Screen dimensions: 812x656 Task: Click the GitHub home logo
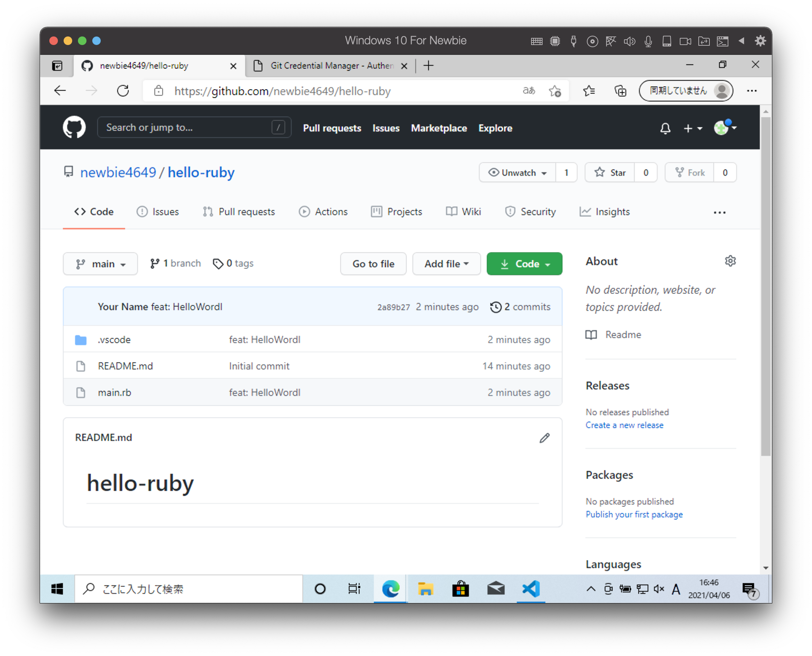(74, 127)
